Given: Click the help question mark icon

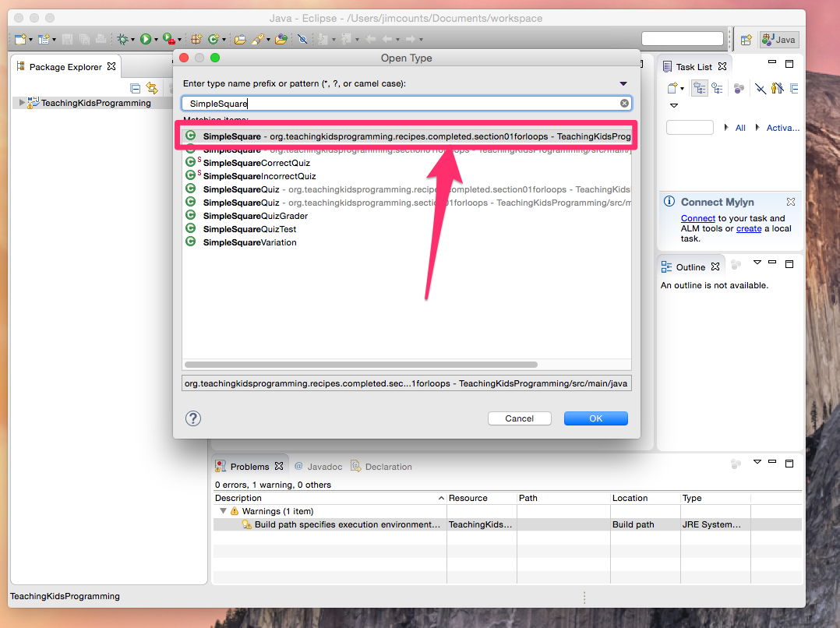Looking at the screenshot, I should (193, 418).
